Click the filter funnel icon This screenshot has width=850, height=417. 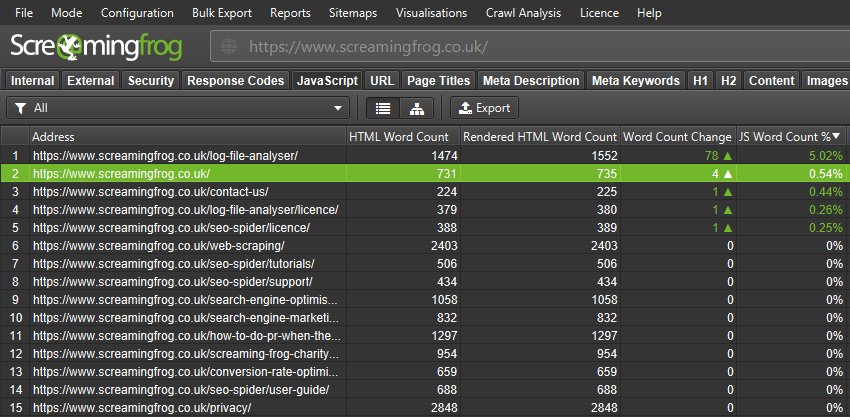[x=20, y=108]
